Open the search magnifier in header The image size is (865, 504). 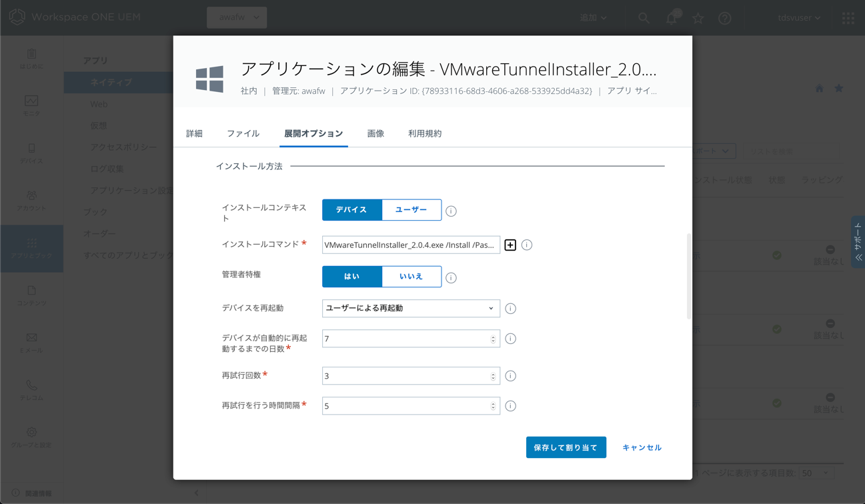click(644, 18)
